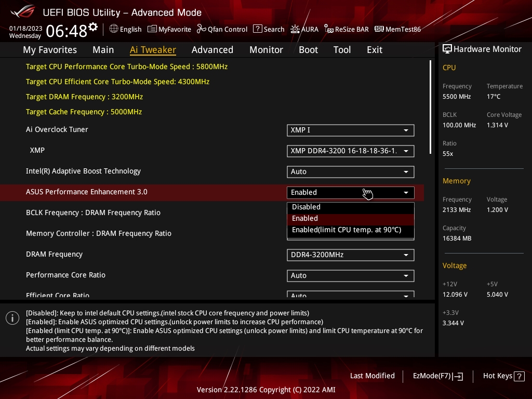
Task: Click Target Cache Frequency : 5000MHz text
Action: click(x=84, y=112)
